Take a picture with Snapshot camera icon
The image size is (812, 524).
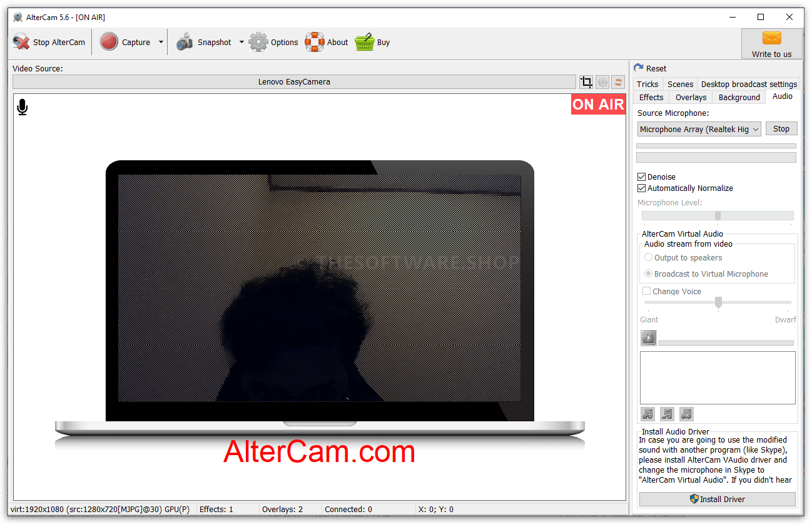[x=185, y=42]
